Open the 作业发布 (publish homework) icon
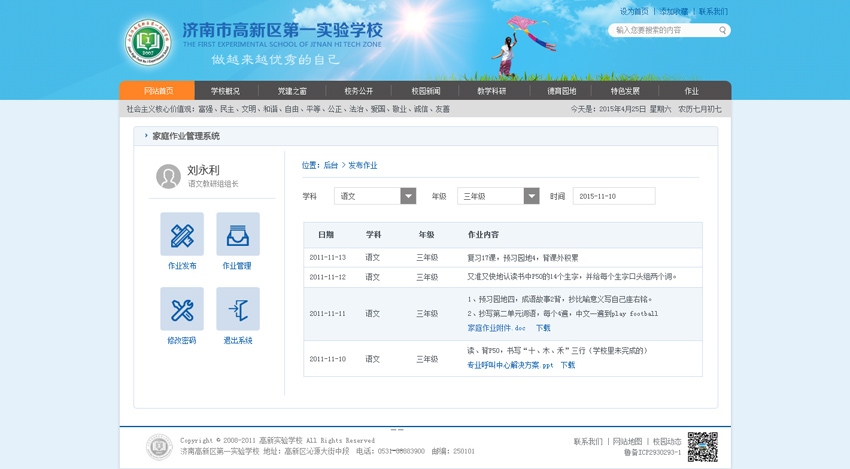The image size is (850, 469). (182, 234)
